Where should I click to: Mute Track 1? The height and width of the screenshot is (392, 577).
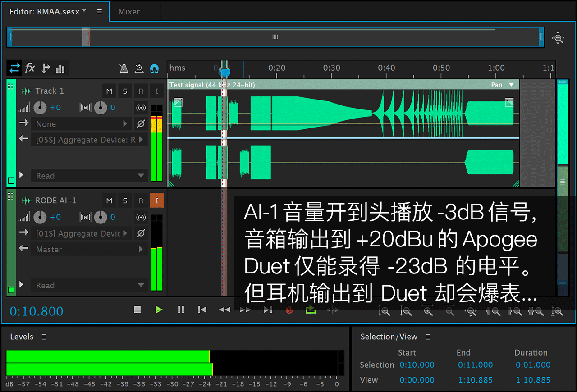point(109,91)
